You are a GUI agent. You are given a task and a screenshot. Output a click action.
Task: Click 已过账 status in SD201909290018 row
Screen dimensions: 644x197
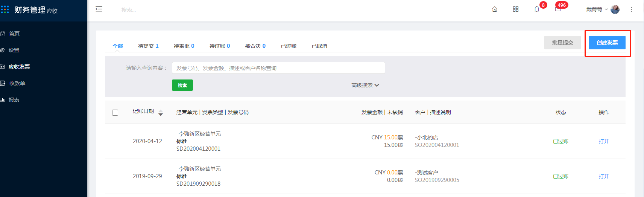561,176
